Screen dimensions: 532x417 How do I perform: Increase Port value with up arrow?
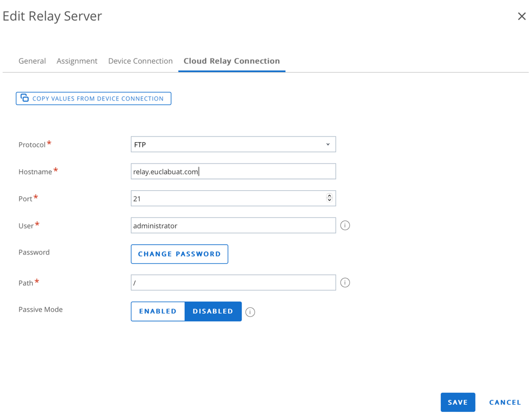(329, 196)
